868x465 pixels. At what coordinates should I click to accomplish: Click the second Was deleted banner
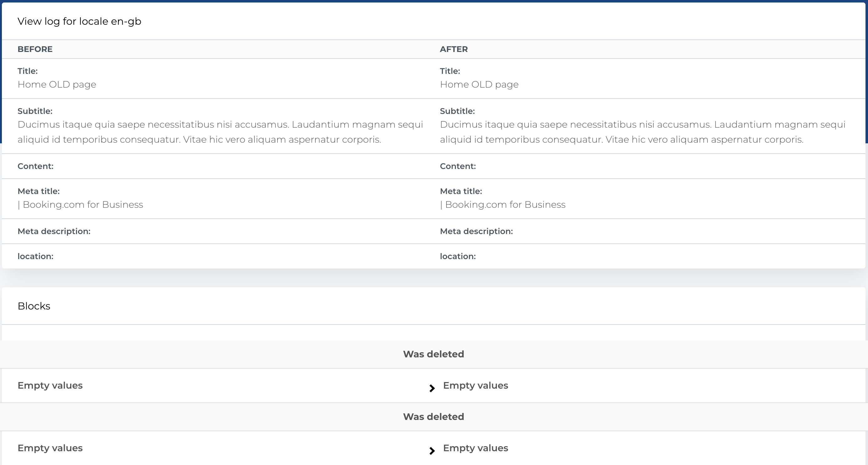click(433, 416)
